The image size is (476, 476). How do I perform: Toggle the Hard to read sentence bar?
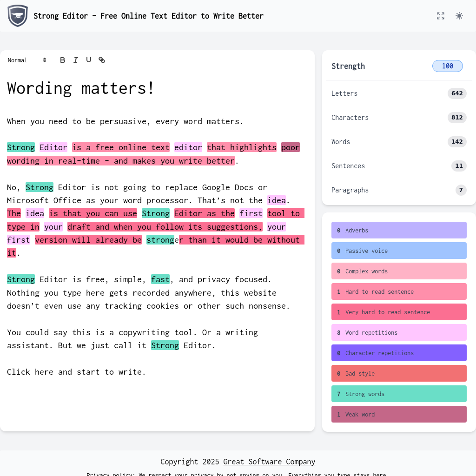pos(398,292)
